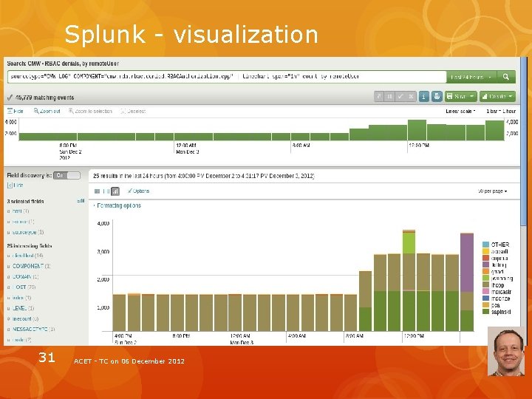Select the COMPONENT (1) field
532x399 pixels.
pos(31,266)
